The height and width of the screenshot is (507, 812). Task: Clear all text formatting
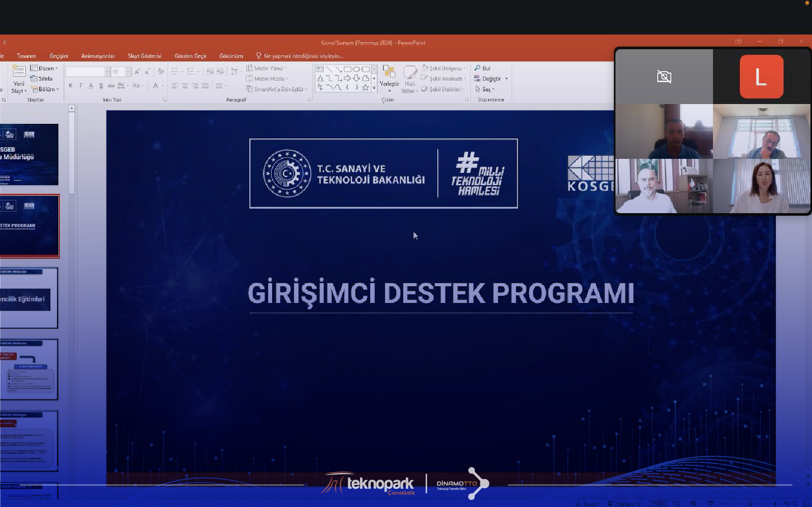(160, 72)
